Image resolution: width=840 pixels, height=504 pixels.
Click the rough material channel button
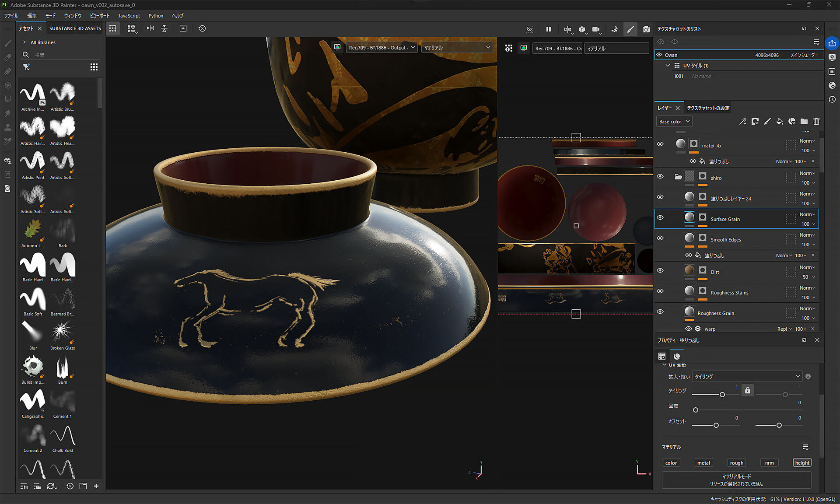[736, 463]
